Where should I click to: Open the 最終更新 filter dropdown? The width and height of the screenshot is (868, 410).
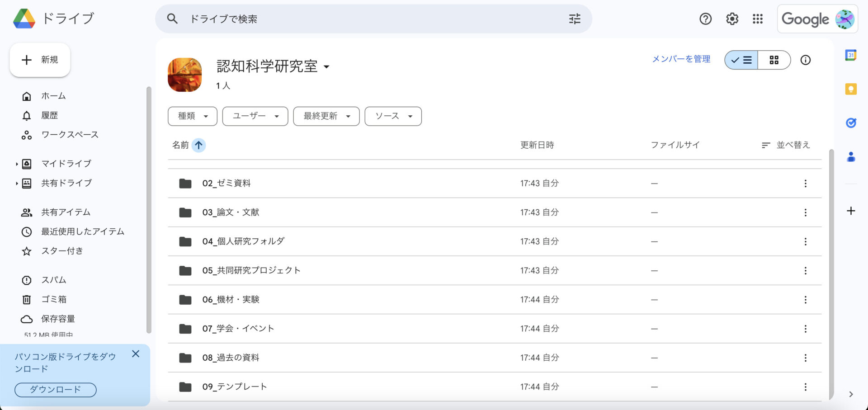326,116
